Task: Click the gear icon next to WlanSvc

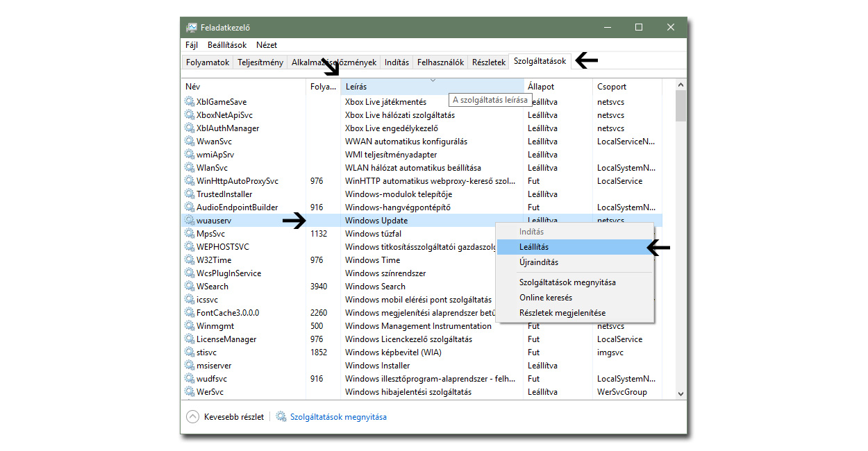Action: 190,168
